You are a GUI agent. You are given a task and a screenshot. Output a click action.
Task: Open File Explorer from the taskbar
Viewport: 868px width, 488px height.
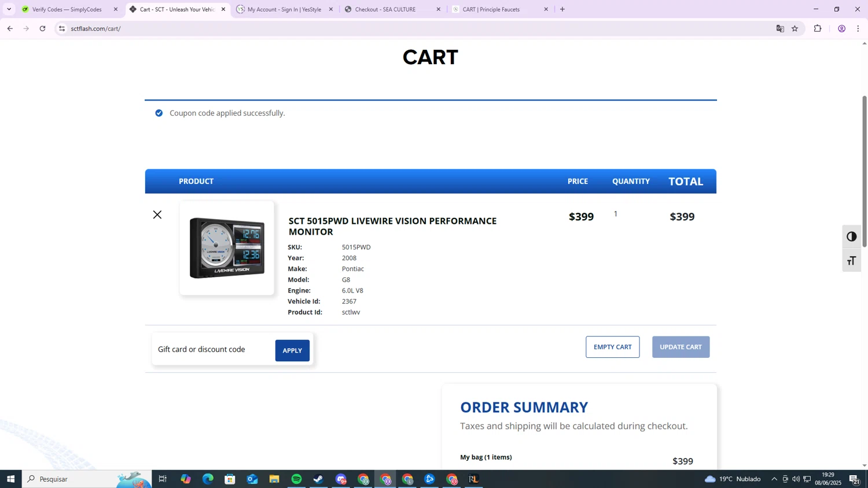pos(274,479)
